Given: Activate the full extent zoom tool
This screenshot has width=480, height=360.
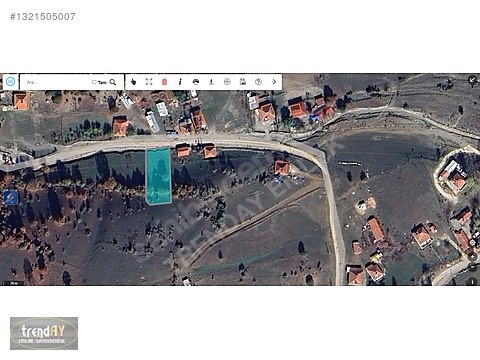Looking at the screenshot, I should (149, 82).
